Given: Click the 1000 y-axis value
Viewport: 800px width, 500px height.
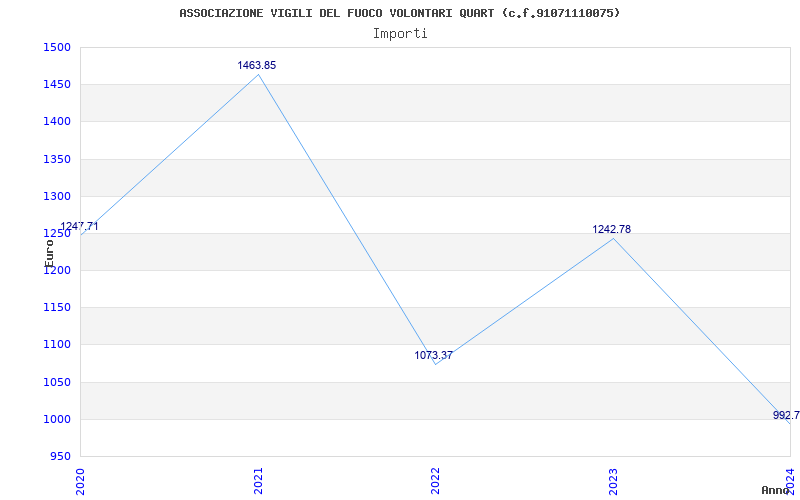Looking at the screenshot, I should point(56,419).
